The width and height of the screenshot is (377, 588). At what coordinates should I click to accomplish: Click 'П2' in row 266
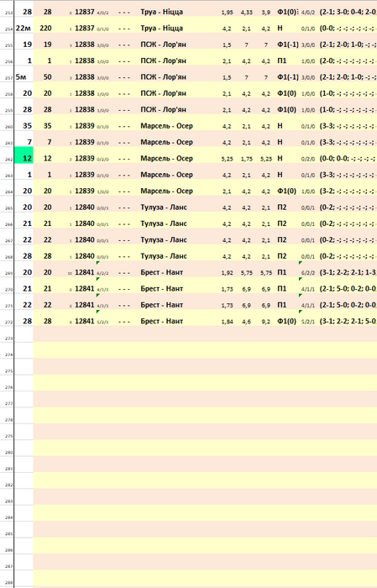pyautogui.click(x=282, y=223)
